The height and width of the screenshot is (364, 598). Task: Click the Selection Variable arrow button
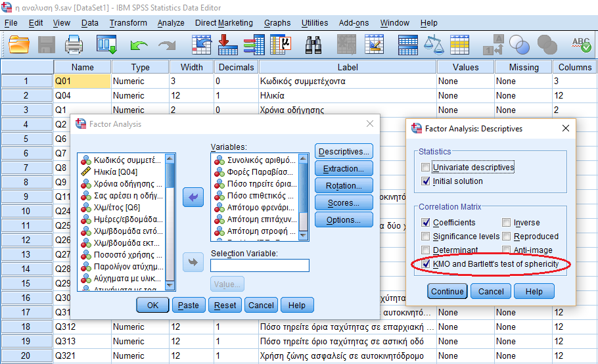[193, 262]
